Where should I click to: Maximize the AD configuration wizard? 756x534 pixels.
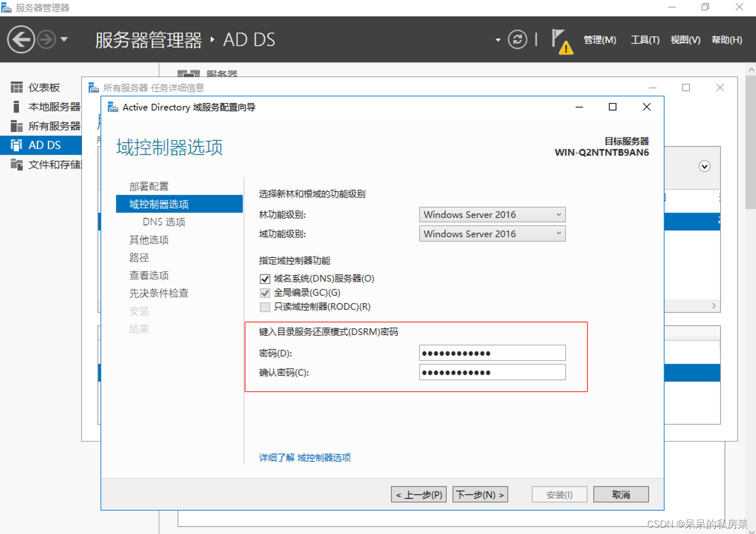tap(612, 107)
